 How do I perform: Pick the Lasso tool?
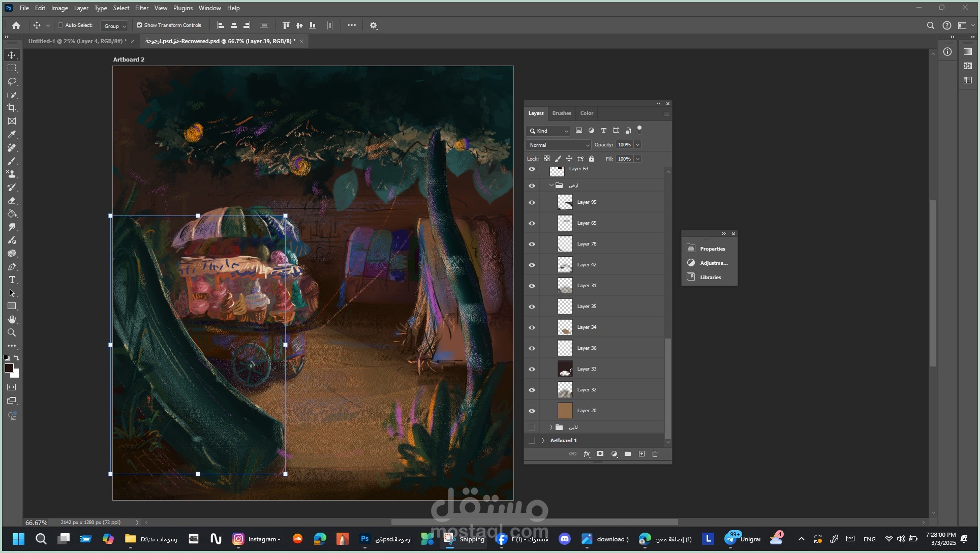12,81
